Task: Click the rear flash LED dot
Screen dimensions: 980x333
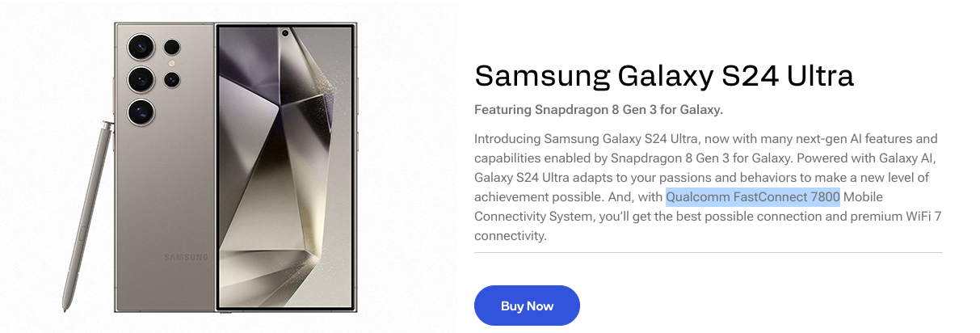Action: click(x=171, y=62)
